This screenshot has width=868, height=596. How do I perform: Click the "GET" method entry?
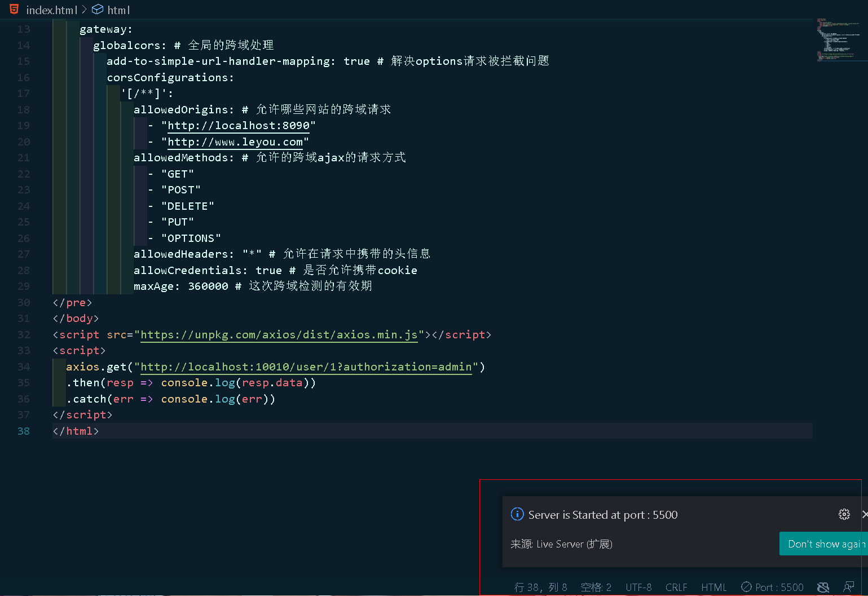178,174
